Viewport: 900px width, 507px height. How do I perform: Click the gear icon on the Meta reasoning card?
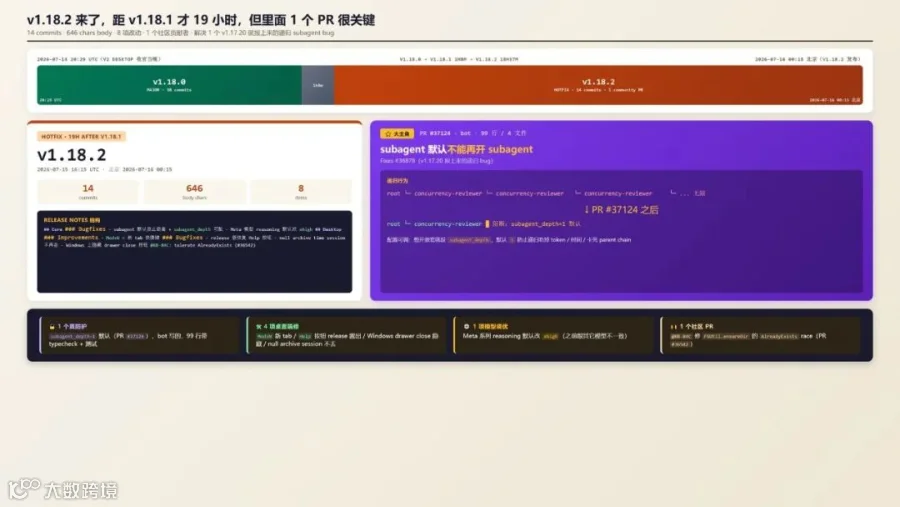tap(466, 327)
